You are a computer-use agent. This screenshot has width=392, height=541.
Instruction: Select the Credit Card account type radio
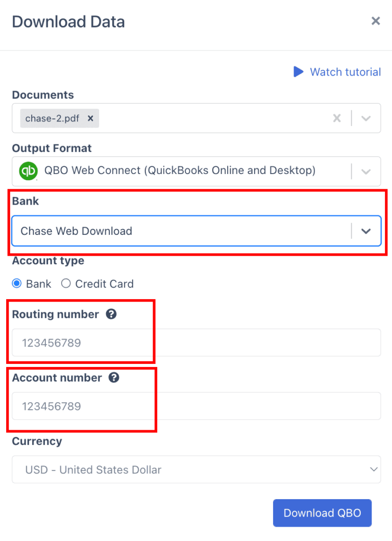(x=66, y=284)
